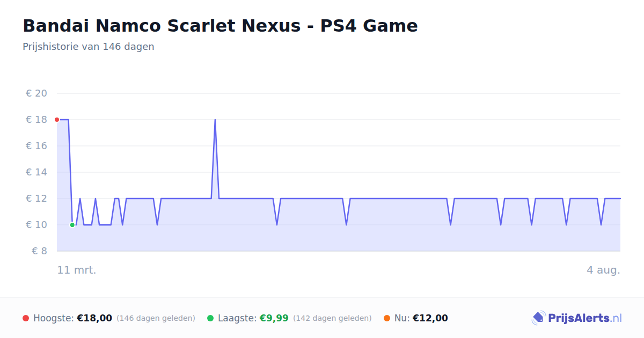The height and width of the screenshot is (338, 644).
Task: Click the chart title Bandai Namco Scarlet Nexus
Action: click(220, 26)
